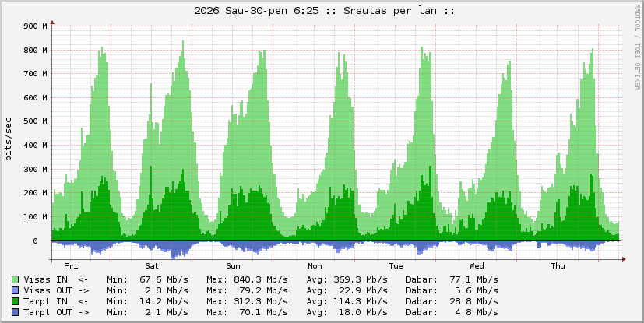The image size is (644, 323).
Task: Click the dark green Tarpt IN legend swatch
Action: (x=16, y=301)
